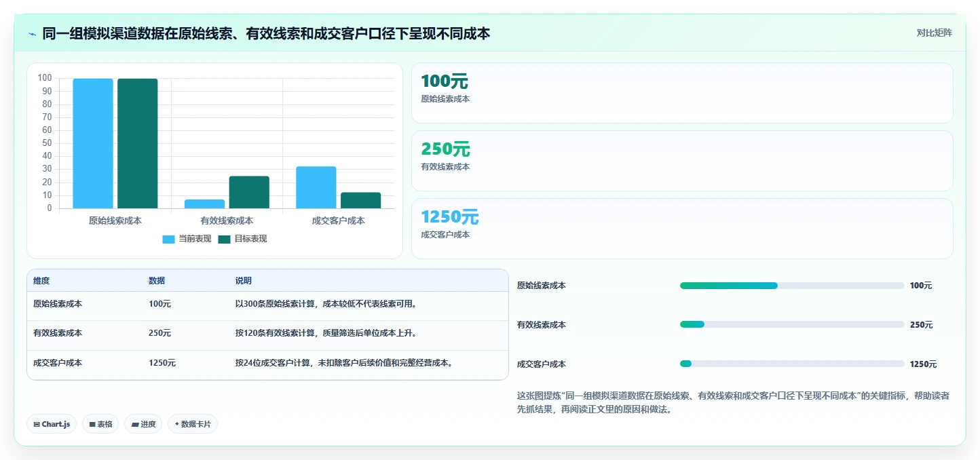This screenshot has width=980, height=460.
Task: Click the 进度 tag chip
Action: 143,424
